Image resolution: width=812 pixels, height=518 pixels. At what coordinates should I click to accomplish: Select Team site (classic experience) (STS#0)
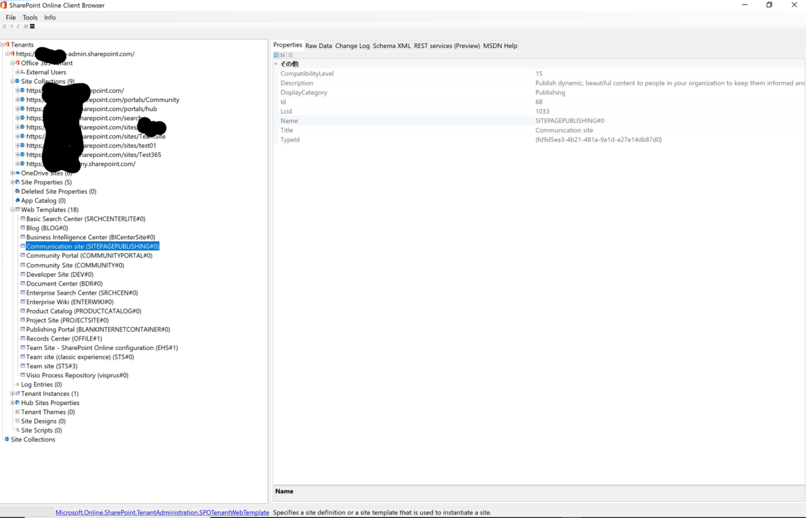[80, 357]
